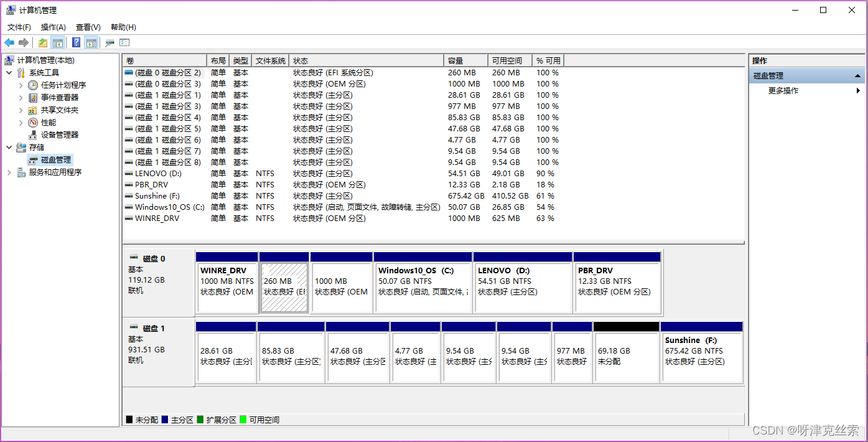Collapse the 系统工具 tree node
This screenshot has width=868, height=442.
[9, 73]
